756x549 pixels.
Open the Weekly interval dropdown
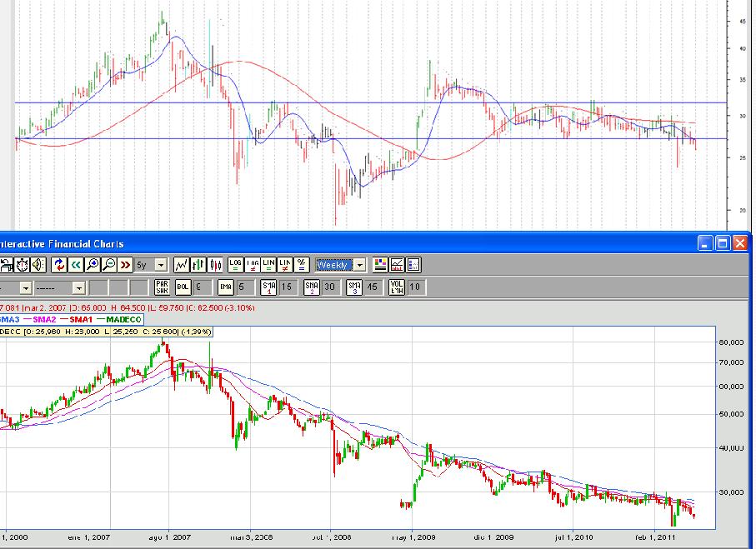[x=359, y=265]
